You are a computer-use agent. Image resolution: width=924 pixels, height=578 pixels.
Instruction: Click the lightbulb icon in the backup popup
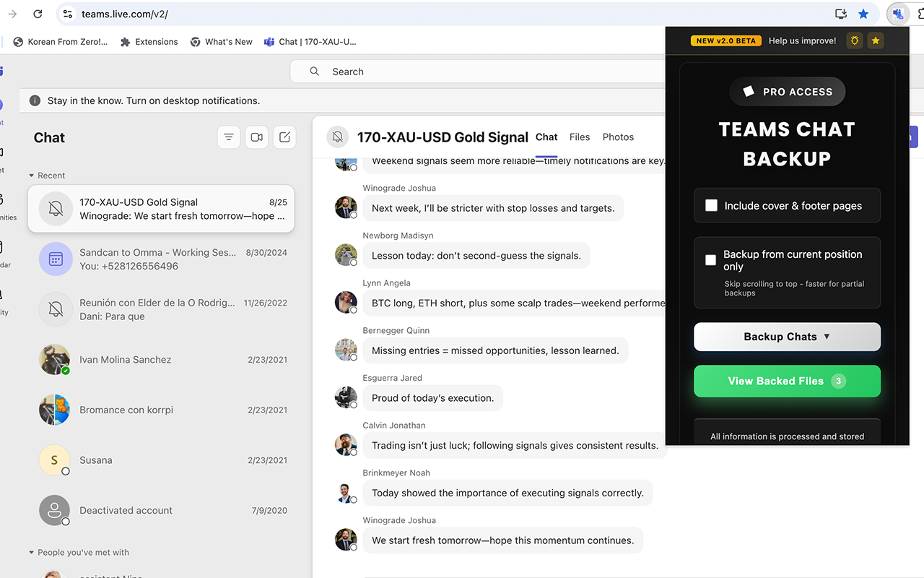tap(855, 41)
